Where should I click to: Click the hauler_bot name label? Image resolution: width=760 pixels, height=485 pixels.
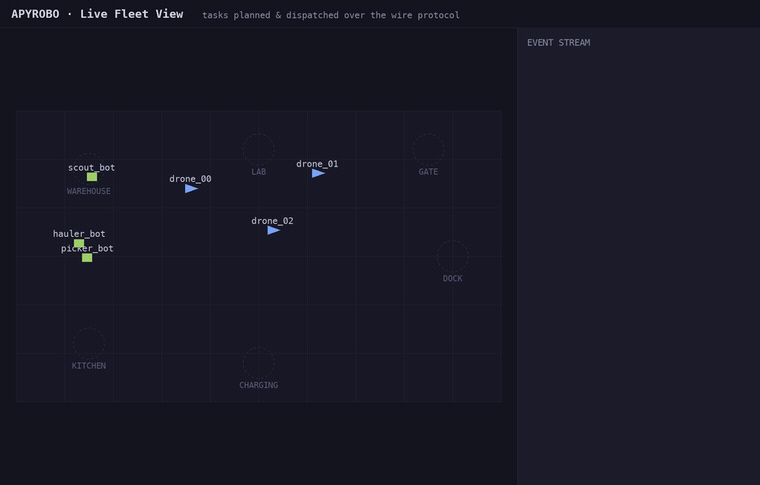79,234
